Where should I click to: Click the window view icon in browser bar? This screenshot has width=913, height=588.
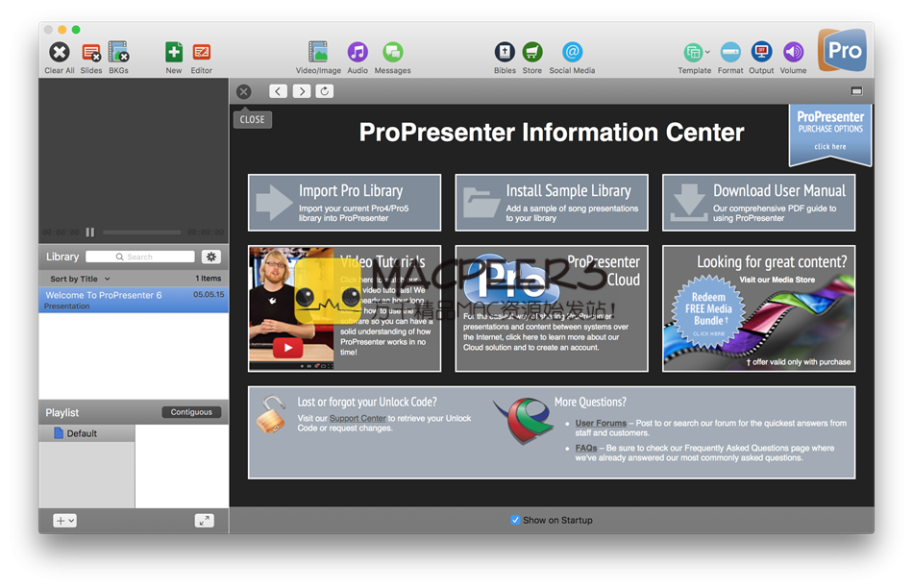[x=856, y=91]
